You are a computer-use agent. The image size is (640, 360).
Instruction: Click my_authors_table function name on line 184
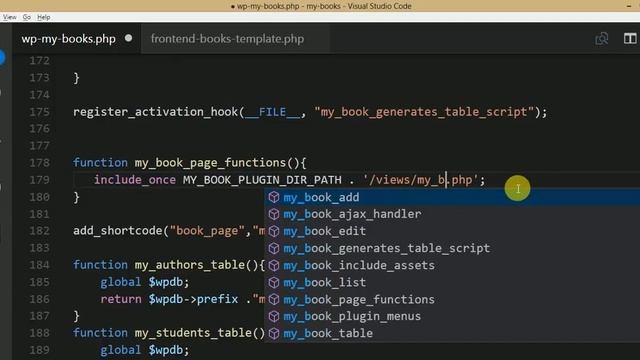coord(189,265)
